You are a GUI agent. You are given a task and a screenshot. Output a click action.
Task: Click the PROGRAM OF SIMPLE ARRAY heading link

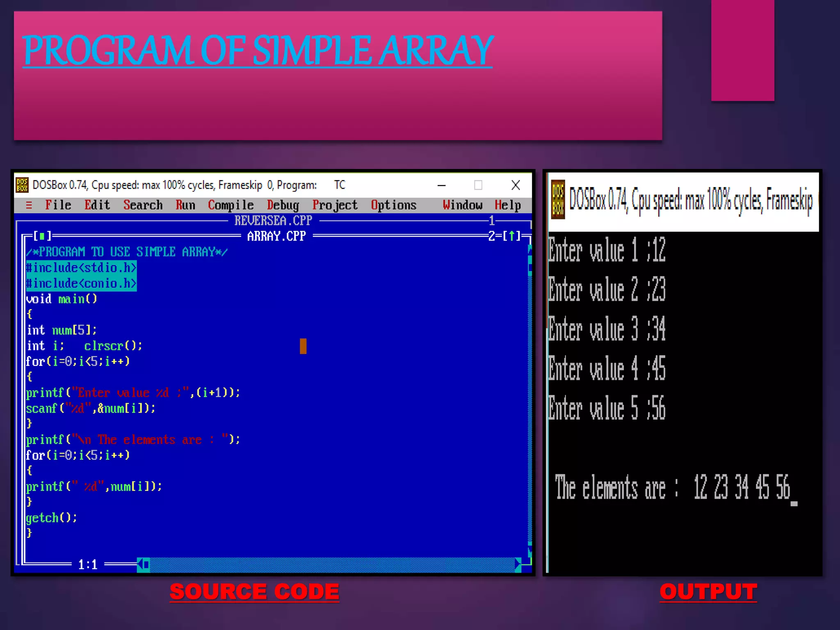(x=258, y=50)
